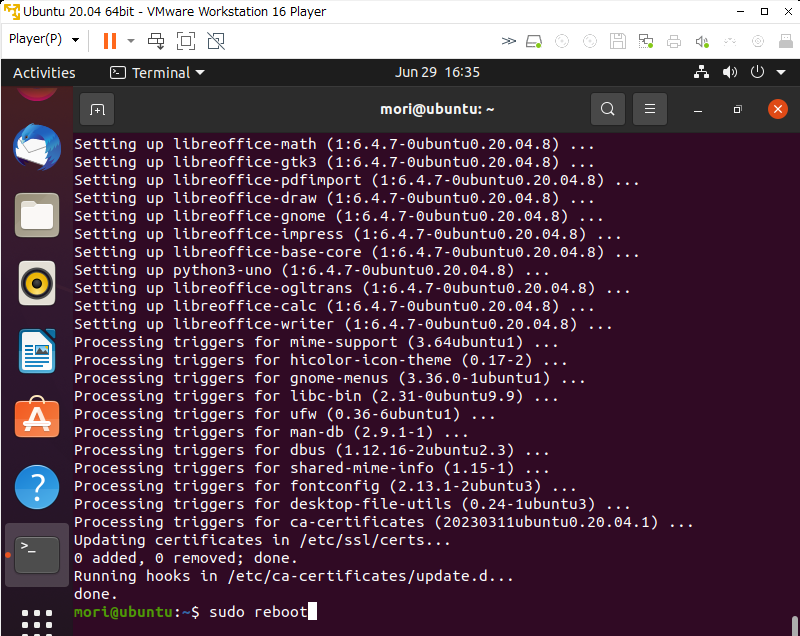Image resolution: width=800 pixels, height=636 pixels.
Task: Click the line 'Setting up libreoffice-math'
Action: pyautogui.click(x=334, y=144)
